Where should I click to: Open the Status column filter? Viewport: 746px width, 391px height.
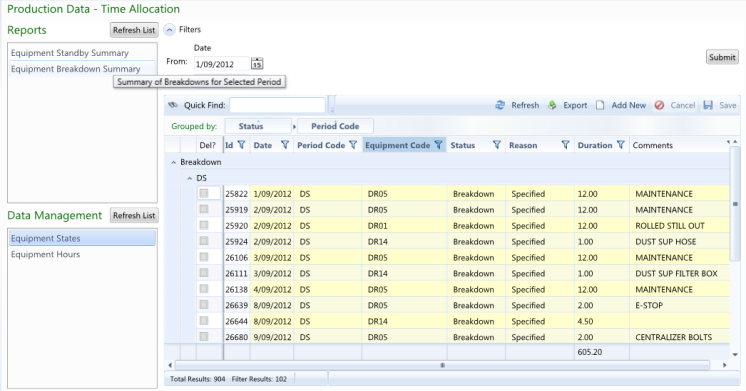pyautogui.click(x=497, y=145)
